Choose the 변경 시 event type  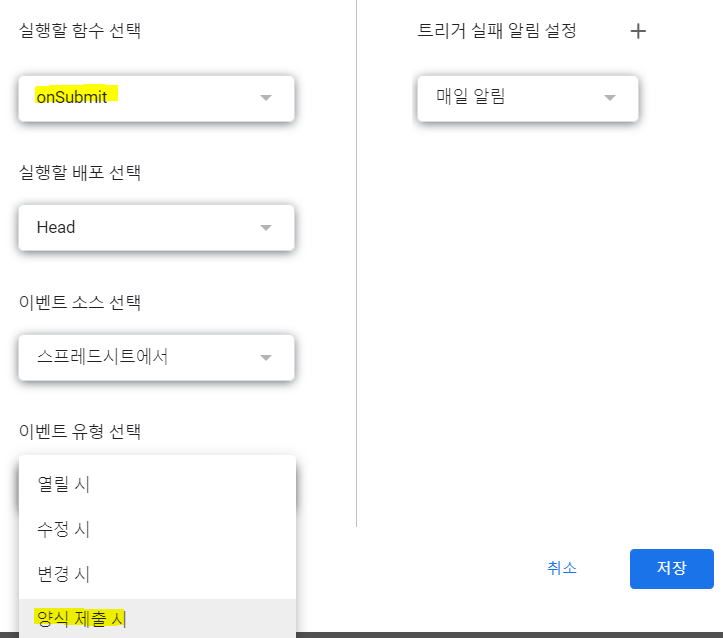157,574
